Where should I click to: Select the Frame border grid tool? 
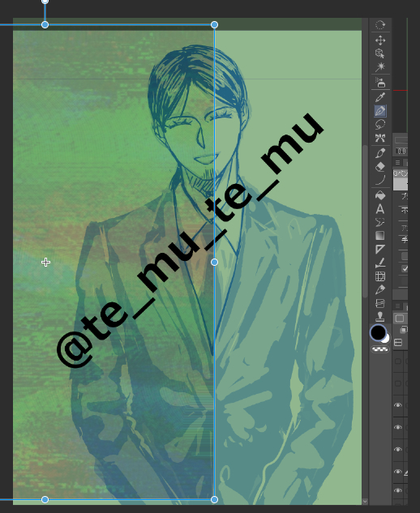pos(380,276)
